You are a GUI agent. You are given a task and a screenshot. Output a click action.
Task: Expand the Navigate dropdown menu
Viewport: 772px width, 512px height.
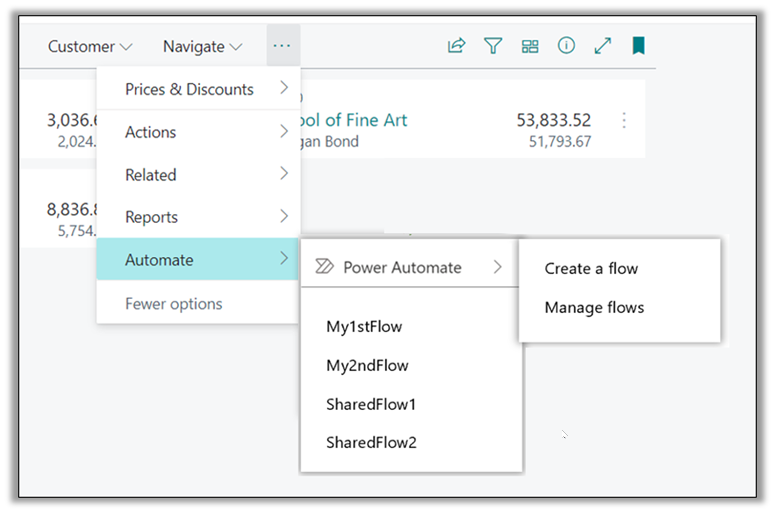[202, 46]
